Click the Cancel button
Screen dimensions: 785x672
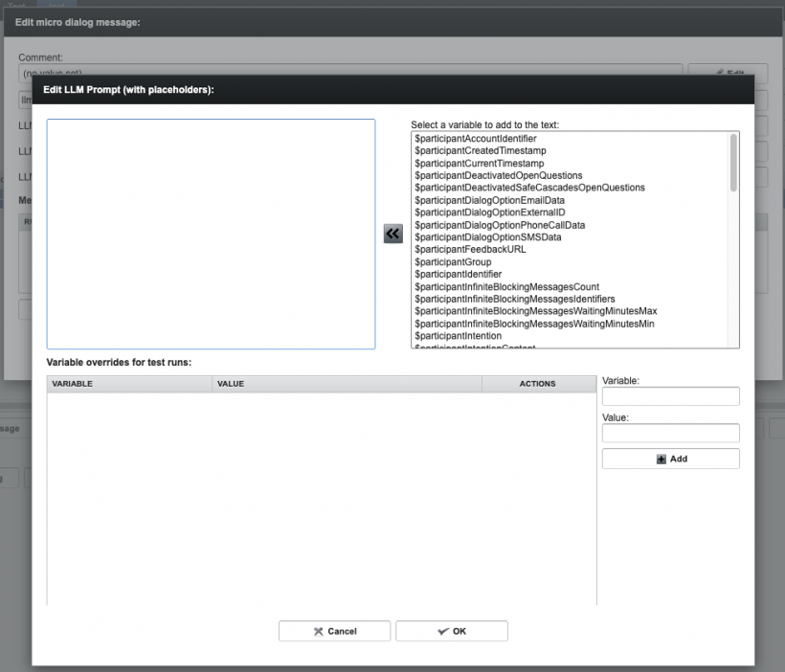pyautogui.click(x=334, y=631)
